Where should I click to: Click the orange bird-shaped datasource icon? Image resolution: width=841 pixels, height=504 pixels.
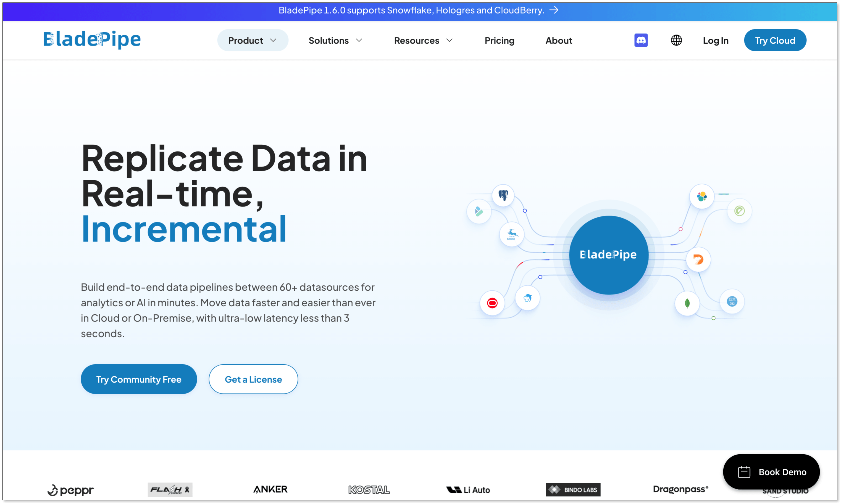click(698, 260)
